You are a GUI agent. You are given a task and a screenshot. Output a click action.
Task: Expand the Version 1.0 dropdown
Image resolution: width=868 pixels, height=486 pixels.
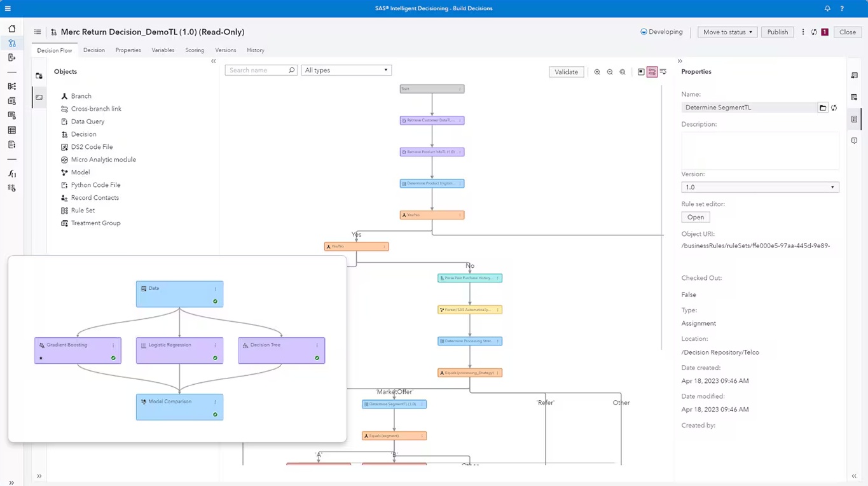coord(760,187)
